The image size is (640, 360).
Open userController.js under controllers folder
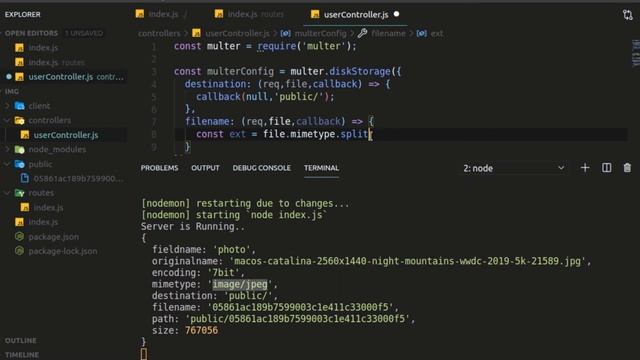pos(66,135)
